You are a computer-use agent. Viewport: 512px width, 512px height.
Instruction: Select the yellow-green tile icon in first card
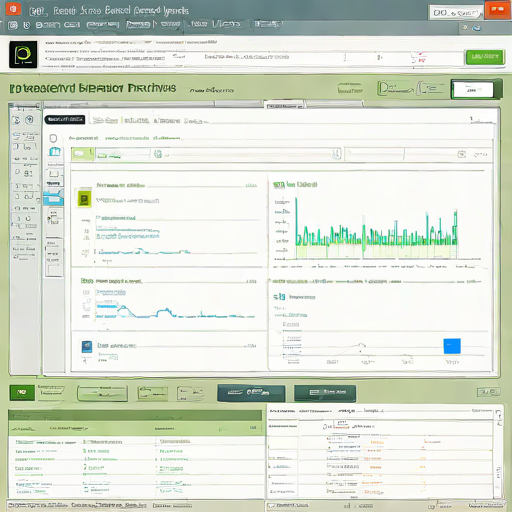click(84, 198)
